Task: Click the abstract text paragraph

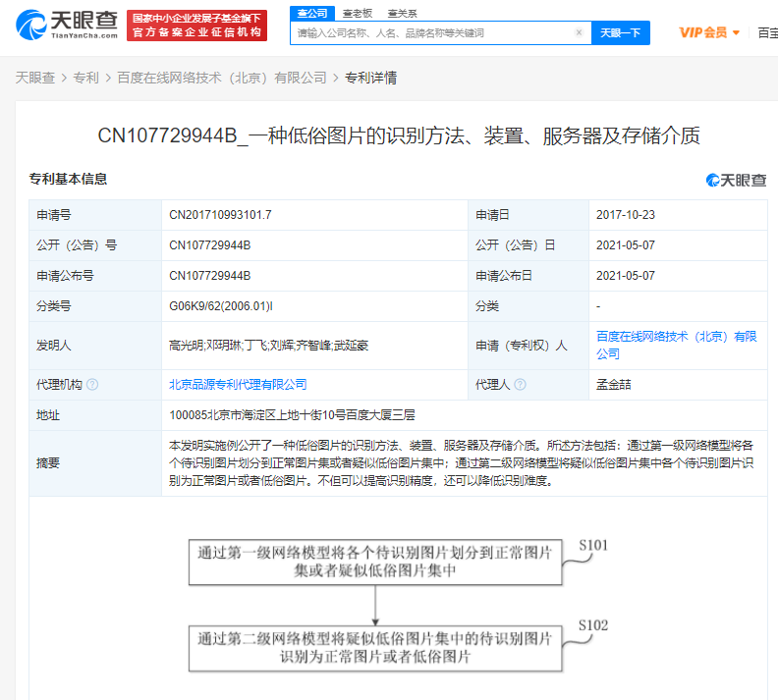Action: coord(461,463)
